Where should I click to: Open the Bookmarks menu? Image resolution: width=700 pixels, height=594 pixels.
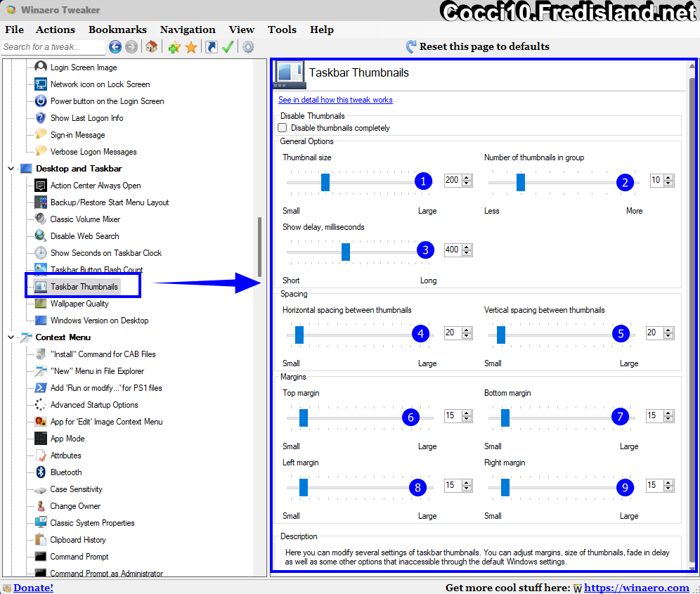click(117, 30)
